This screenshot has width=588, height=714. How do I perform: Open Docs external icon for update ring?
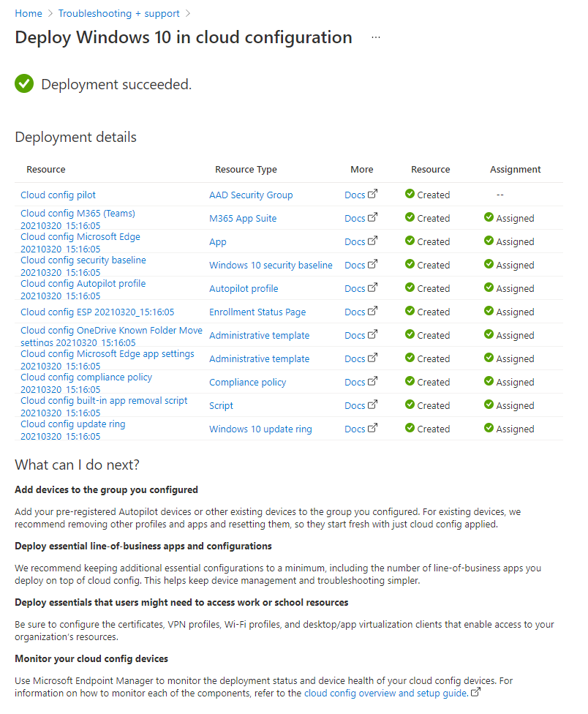373,427
